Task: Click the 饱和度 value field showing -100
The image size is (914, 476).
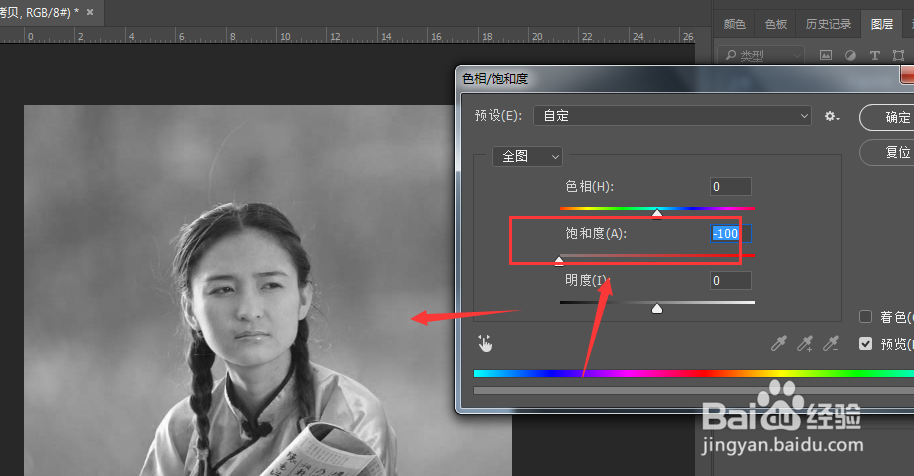Action: 730,234
